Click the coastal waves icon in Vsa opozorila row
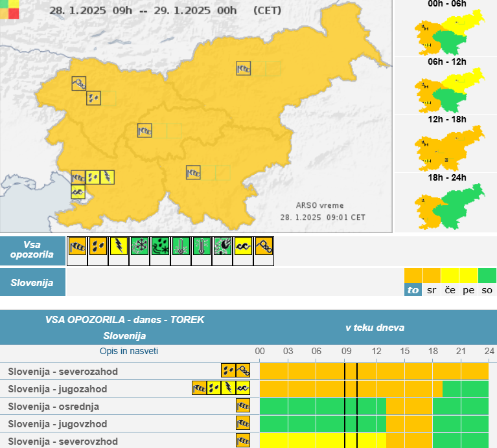 point(243,246)
